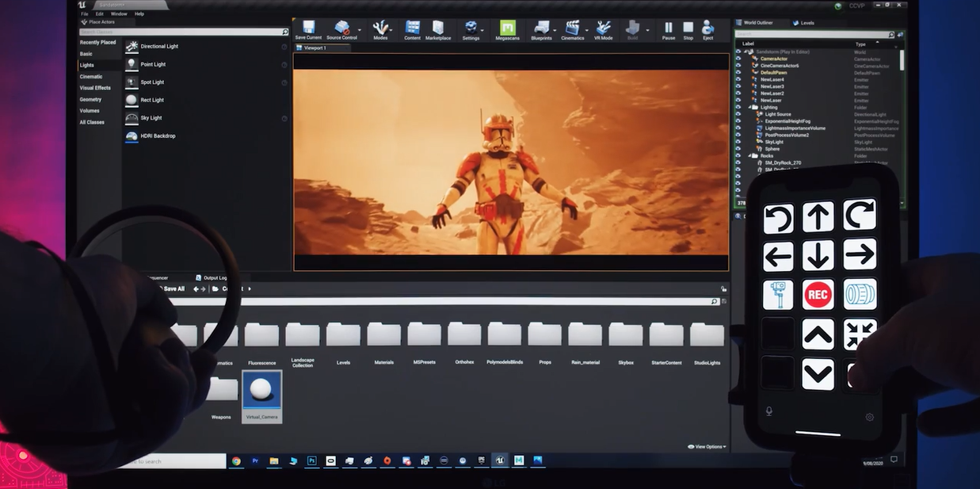This screenshot has height=489, width=980.
Task: Tap the rotate-right icon on the phone
Action: point(860,214)
